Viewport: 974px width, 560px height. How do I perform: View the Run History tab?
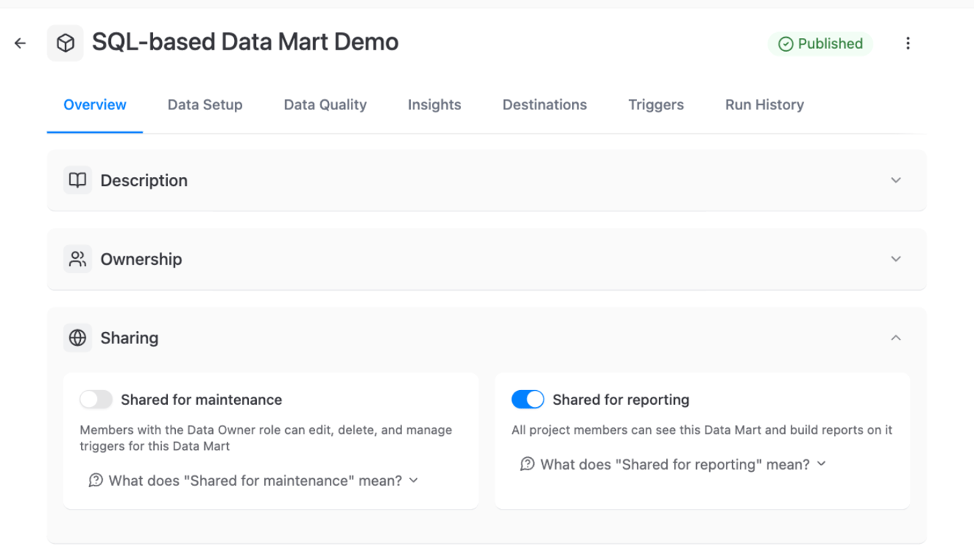pyautogui.click(x=765, y=104)
